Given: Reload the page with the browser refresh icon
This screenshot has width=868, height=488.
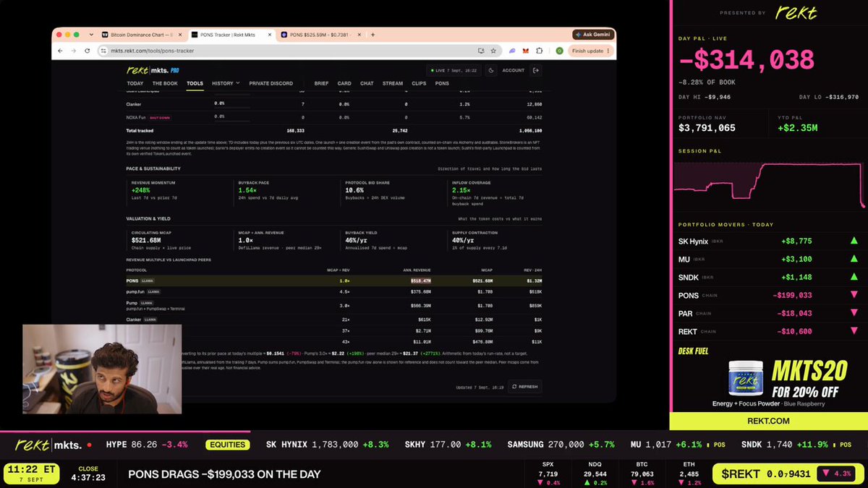Looking at the screenshot, I should click(x=87, y=51).
